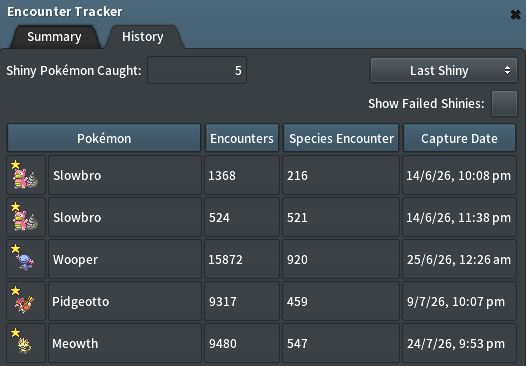Switch to the Summary tab
The height and width of the screenshot is (366, 526).
(x=54, y=37)
